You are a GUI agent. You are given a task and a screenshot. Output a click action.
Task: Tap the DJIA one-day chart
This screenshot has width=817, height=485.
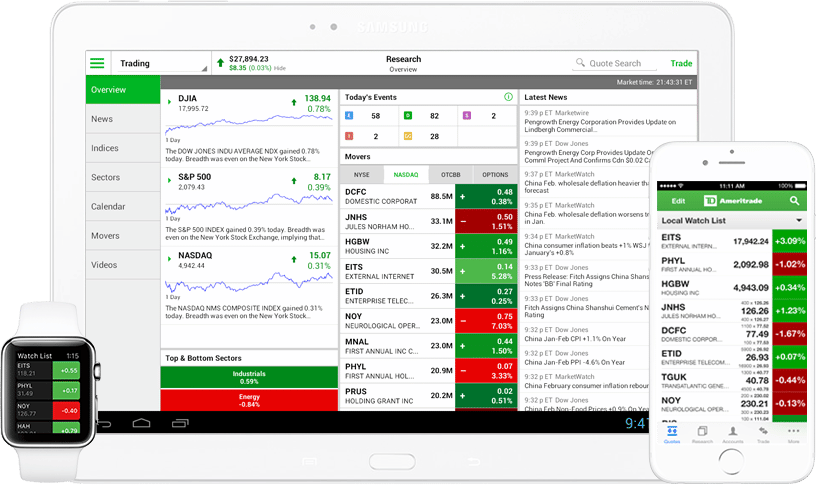click(249, 124)
